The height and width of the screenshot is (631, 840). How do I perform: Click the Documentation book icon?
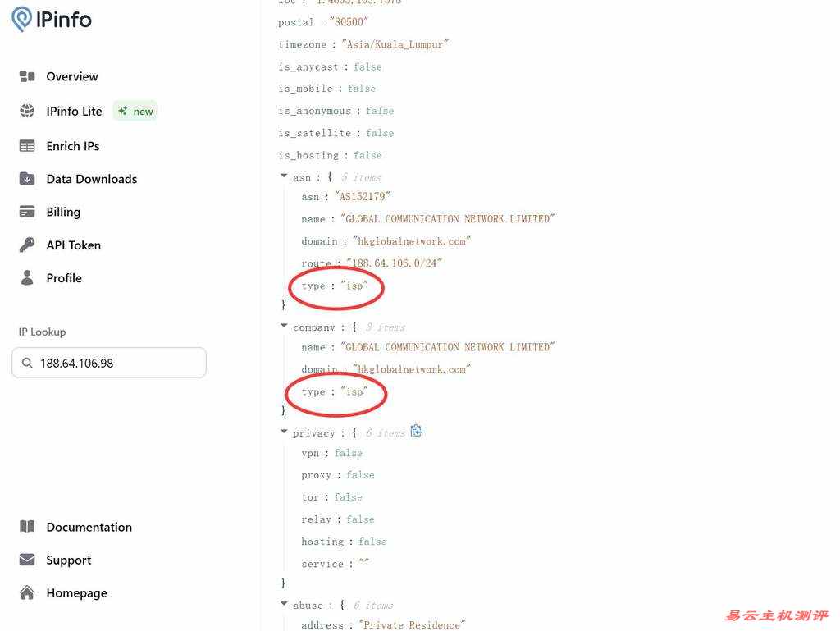27,527
